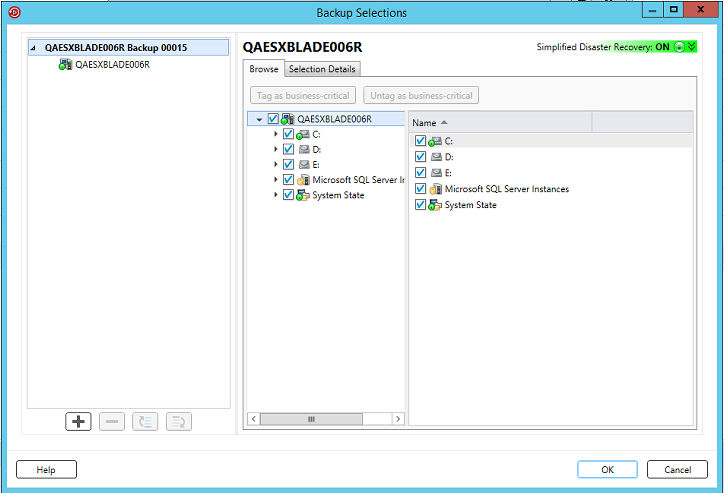Uncheck C: checkbox in Name list

[420, 141]
